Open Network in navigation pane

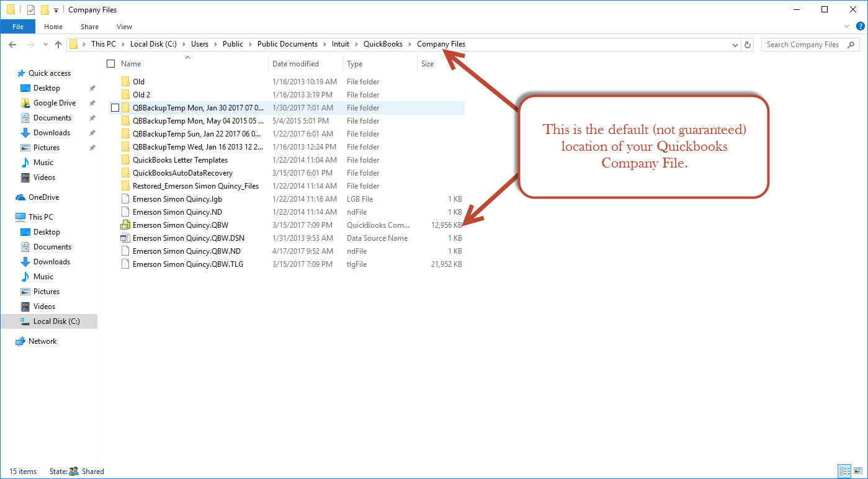42,341
